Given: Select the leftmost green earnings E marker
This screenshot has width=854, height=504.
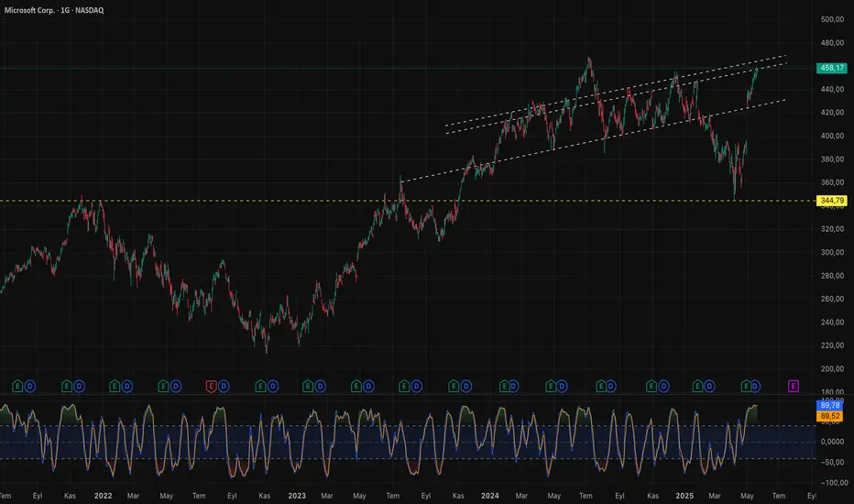Looking at the screenshot, I should pos(17,387).
